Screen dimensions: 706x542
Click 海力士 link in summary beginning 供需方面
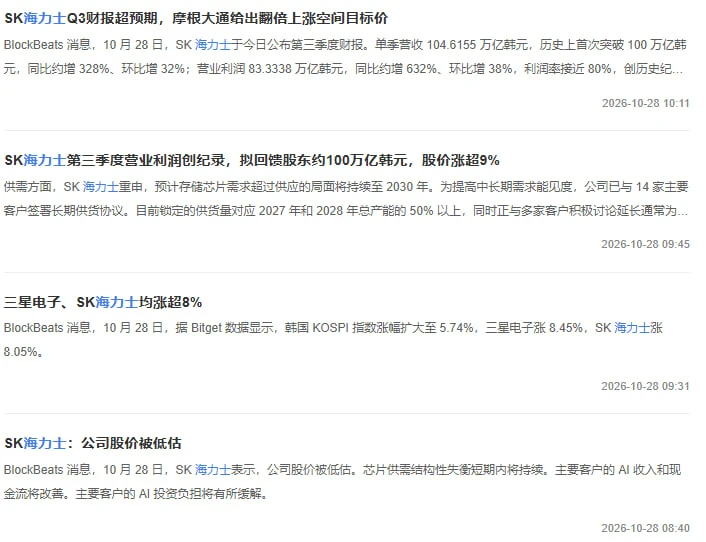[100, 186]
